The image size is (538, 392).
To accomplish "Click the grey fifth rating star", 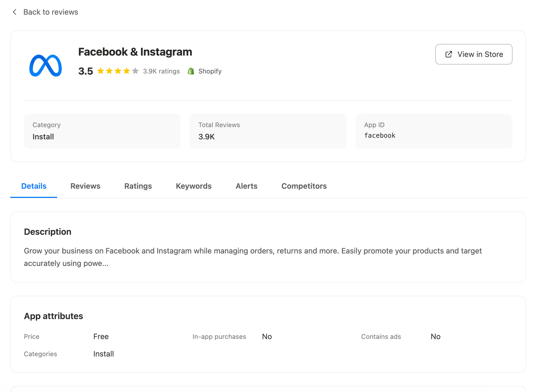I will 135,71.
